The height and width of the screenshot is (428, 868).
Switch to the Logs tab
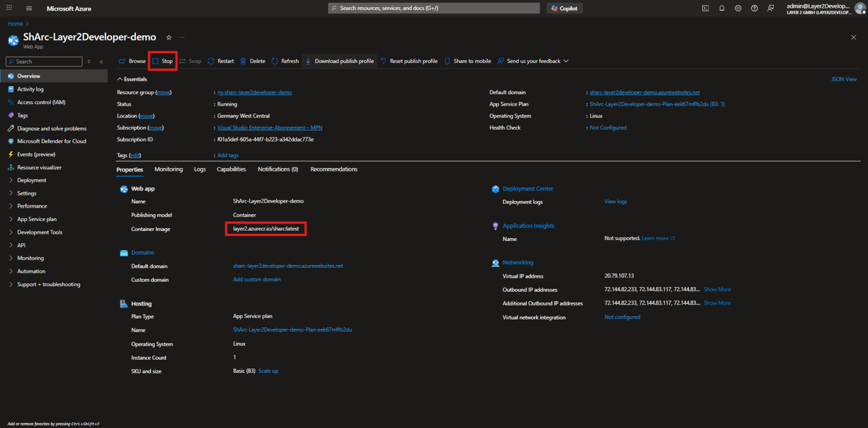click(x=200, y=169)
